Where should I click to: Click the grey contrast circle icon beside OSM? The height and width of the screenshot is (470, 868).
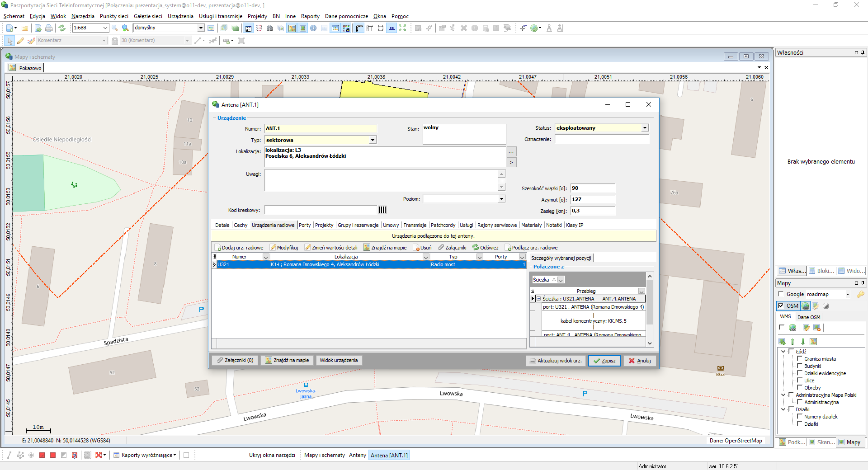[x=826, y=306]
